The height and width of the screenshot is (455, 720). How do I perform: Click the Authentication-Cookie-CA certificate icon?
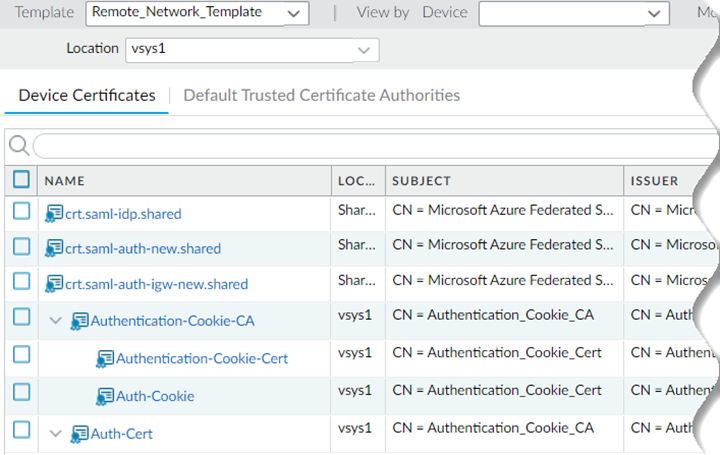(80, 321)
